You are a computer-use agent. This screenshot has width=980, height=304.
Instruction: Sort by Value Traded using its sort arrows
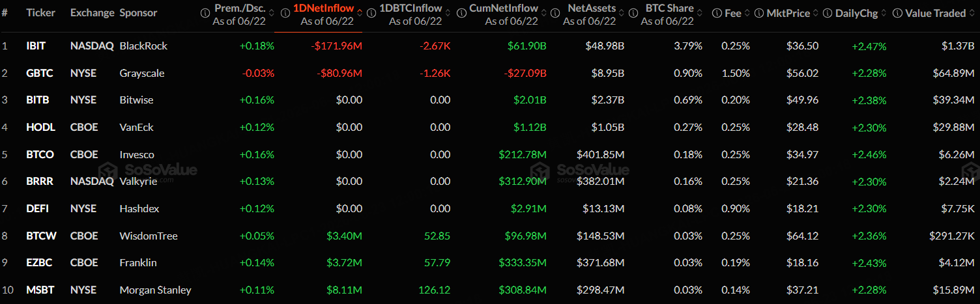point(972,13)
